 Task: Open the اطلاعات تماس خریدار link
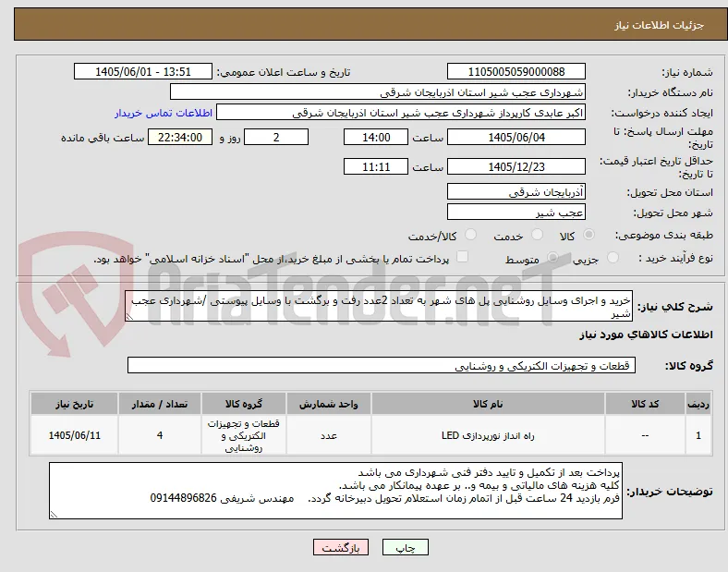(164, 113)
